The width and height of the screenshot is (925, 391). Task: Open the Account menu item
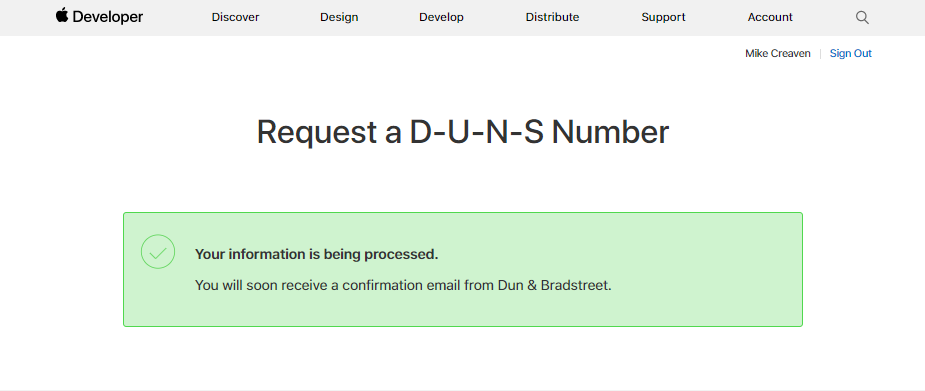pyautogui.click(x=770, y=18)
